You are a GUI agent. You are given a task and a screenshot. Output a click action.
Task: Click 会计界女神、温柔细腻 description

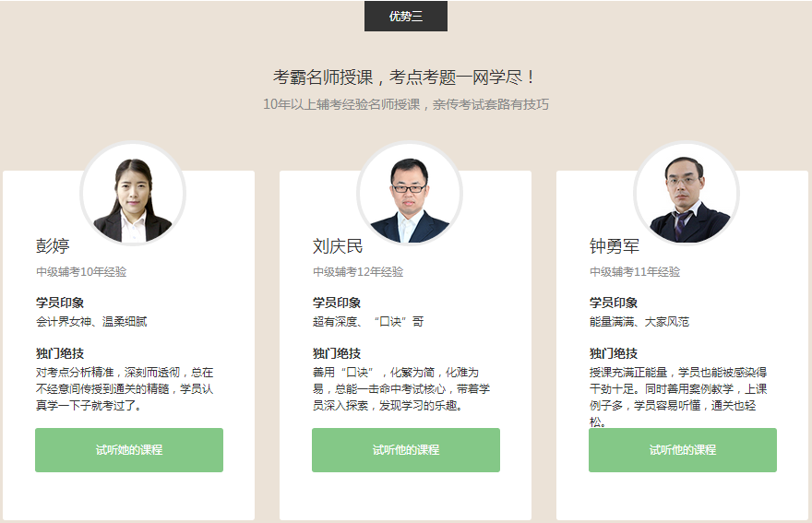click(x=91, y=322)
